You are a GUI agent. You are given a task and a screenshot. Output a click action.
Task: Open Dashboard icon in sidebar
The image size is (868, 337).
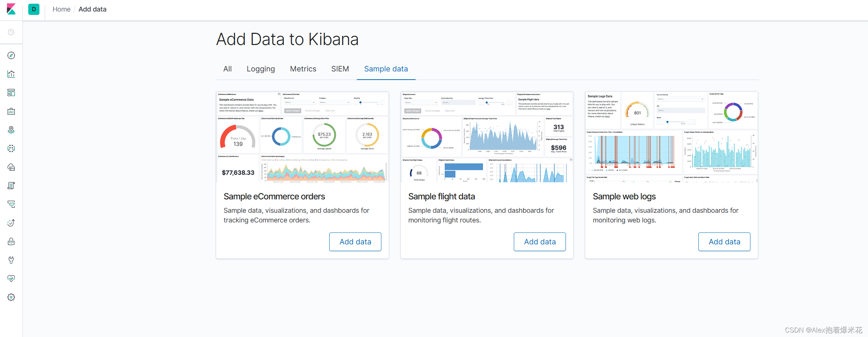point(11,93)
